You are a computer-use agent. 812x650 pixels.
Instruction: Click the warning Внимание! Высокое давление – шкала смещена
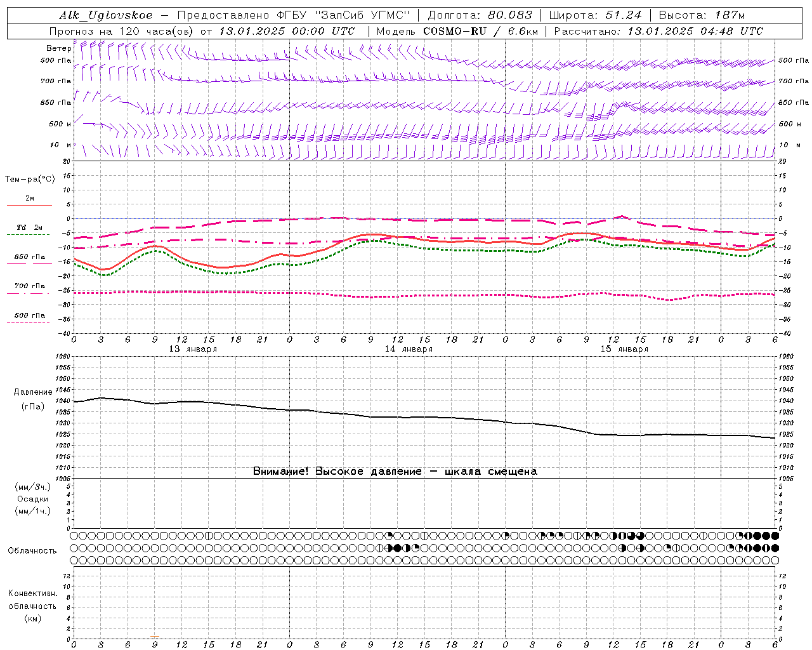[x=395, y=472]
